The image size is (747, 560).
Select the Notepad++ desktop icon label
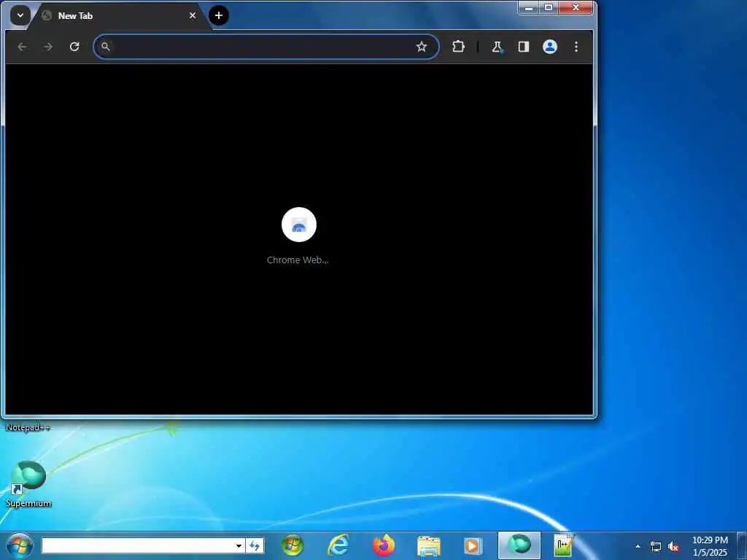pyautogui.click(x=28, y=427)
